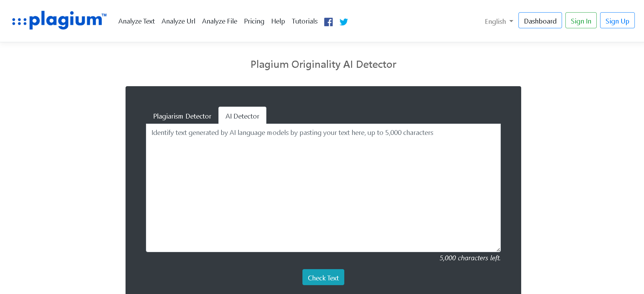Open the Analyze Text menu item
The image size is (644, 294).
coord(136,21)
